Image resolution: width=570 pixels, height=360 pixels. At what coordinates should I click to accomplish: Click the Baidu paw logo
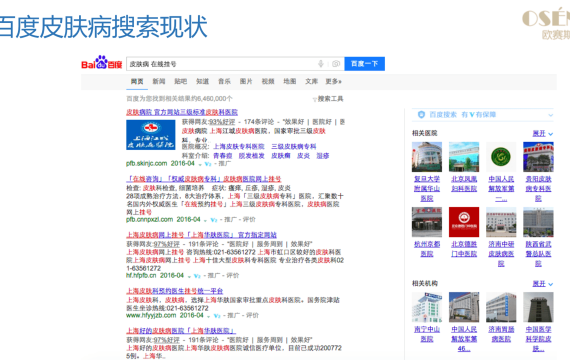tap(101, 62)
